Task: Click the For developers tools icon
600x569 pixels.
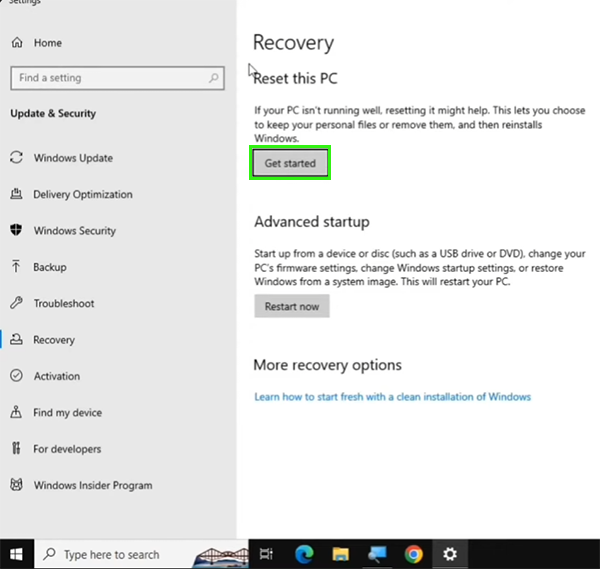Action: click(x=16, y=448)
